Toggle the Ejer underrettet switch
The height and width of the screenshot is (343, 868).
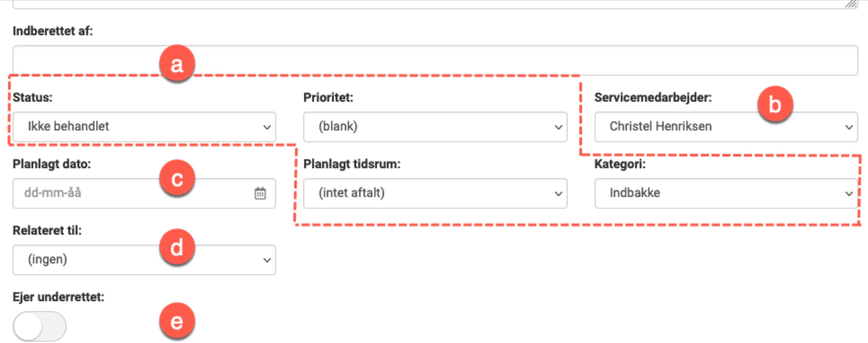pyautogui.click(x=40, y=326)
